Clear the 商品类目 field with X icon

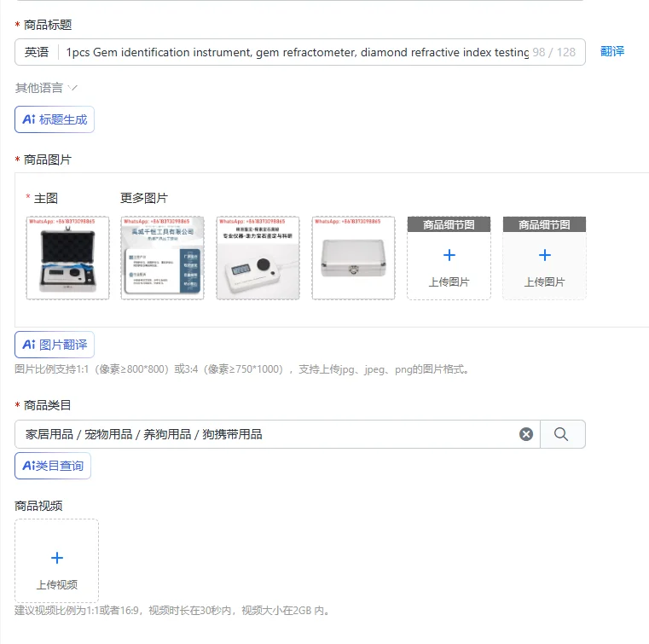(x=526, y=434)
